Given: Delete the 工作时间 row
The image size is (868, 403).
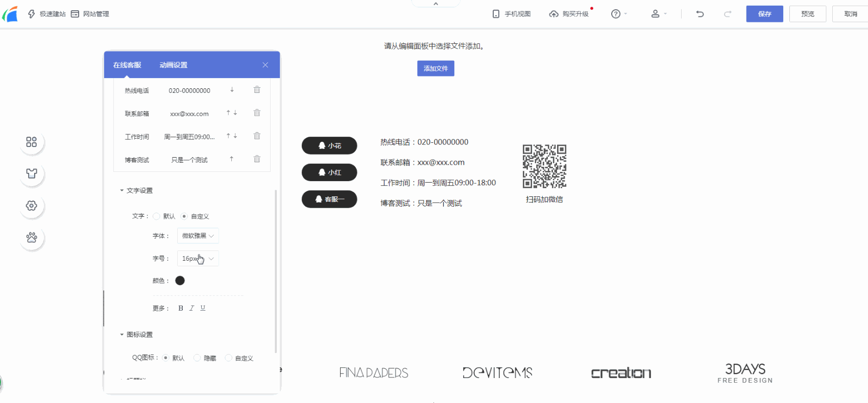Looking at the screenshot, I should tap(257, 136).
